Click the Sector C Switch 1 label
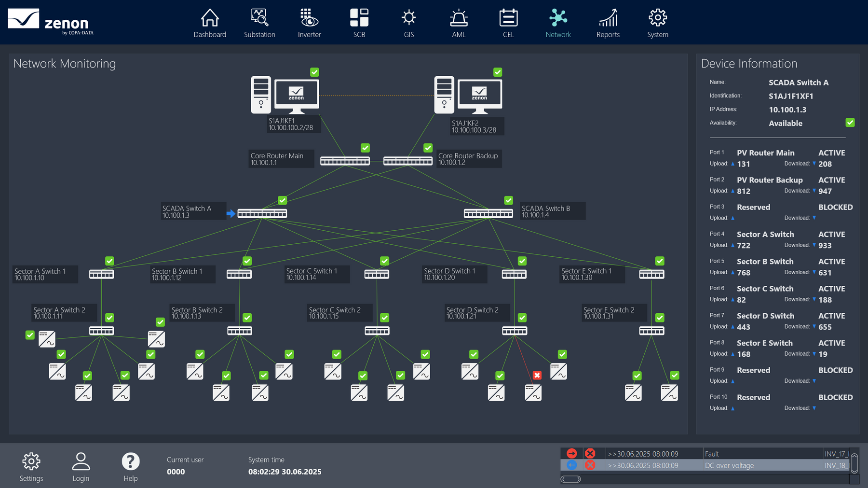This screenshot has width=868, height=488. click(318, 274)
